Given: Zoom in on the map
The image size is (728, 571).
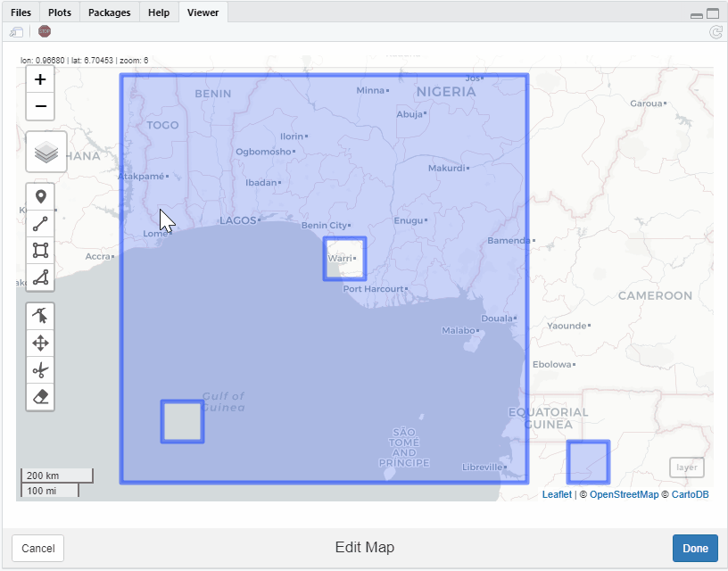Looking at the screenshot, I should 40,79.
